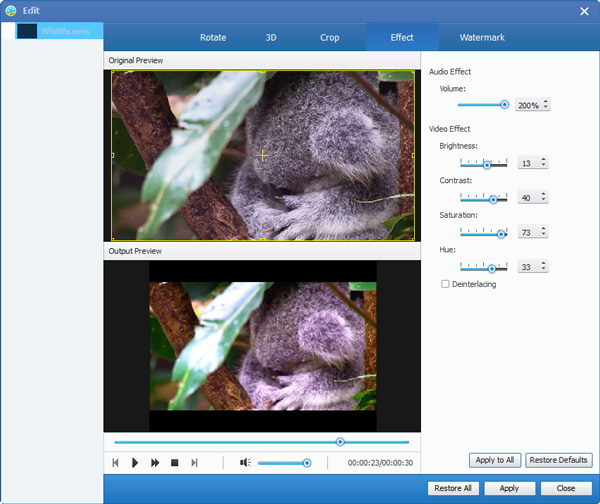Click the 00:00:23/00:00:30 time readout

tap(380, 463)
